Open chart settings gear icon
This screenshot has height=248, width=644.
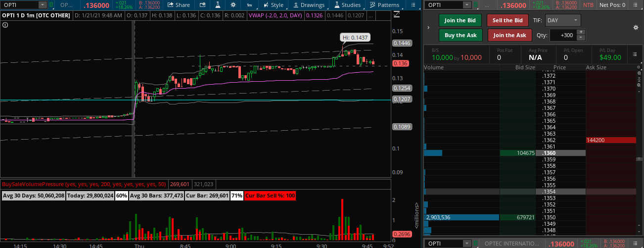pyautogui.click(x=232, y=5)
